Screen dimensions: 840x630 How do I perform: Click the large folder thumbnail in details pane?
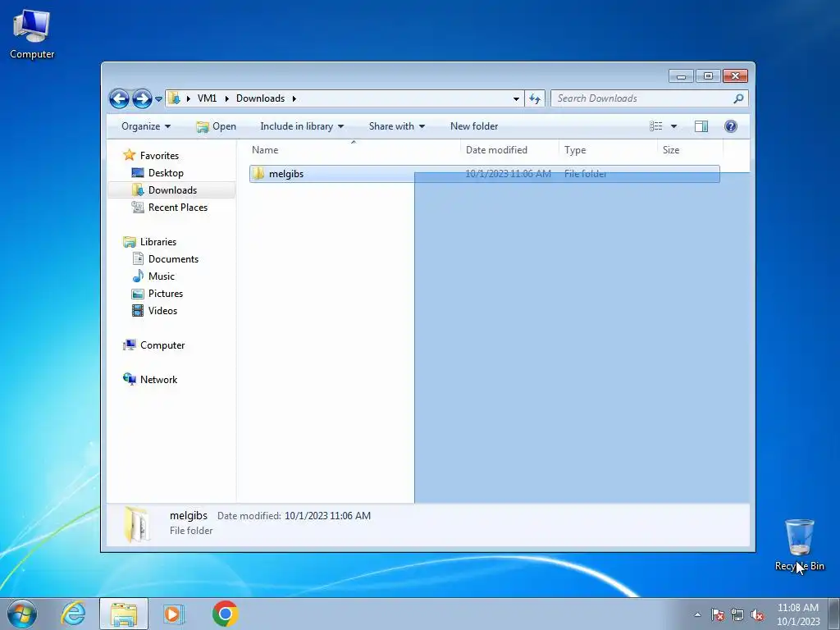[x=137, y=524]
